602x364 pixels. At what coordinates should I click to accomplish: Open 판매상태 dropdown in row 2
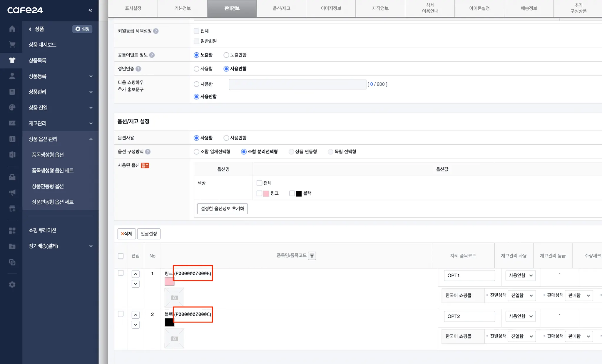pos(579,336)
